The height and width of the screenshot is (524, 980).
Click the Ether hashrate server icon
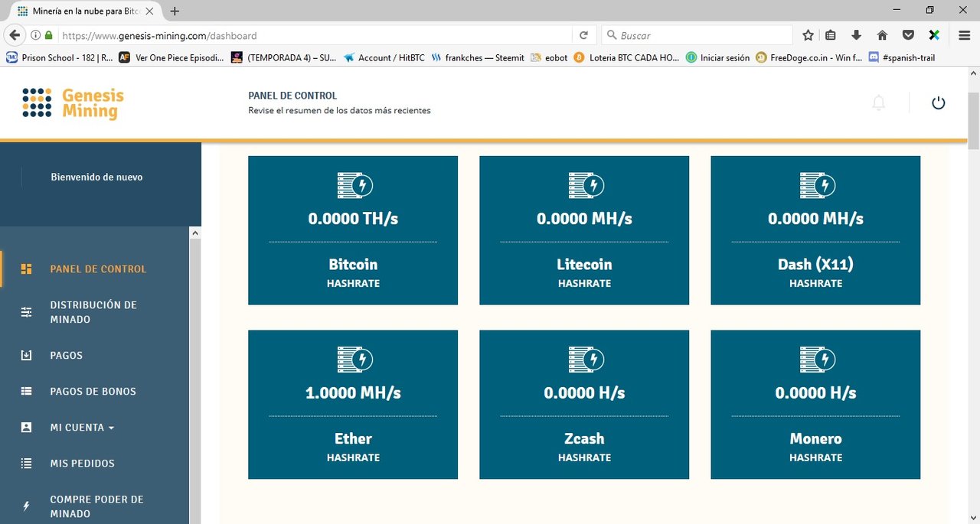click(x=354, y=360)
